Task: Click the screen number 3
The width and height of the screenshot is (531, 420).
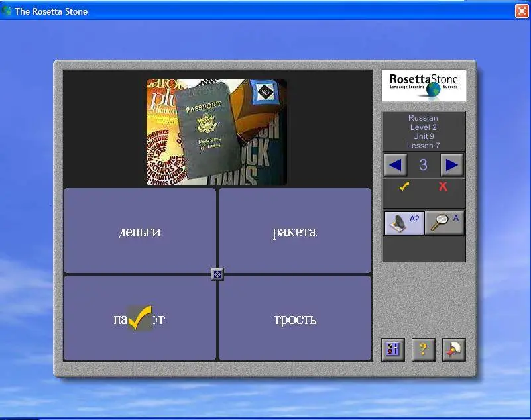Action: (424, 165)
